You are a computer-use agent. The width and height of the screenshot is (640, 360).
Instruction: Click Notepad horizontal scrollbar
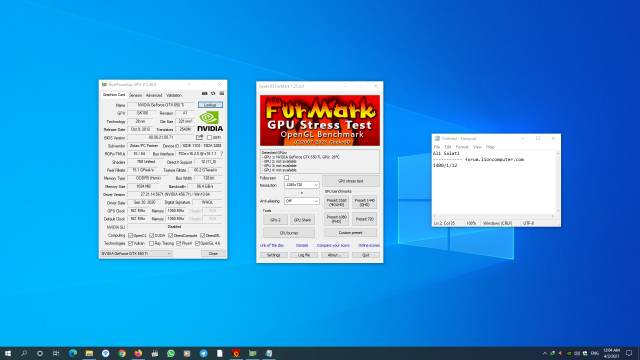click(494, 216)
